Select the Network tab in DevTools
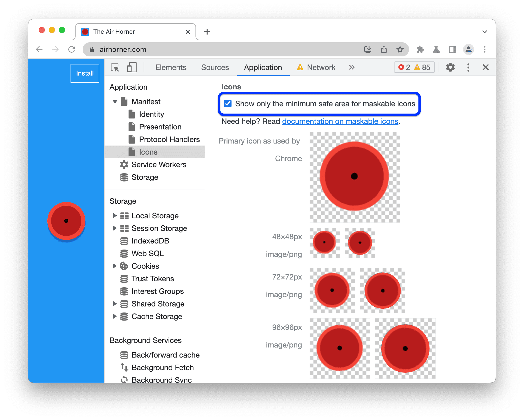The width and height of the screenshot is (524, 420). click(x=322, y=67)
